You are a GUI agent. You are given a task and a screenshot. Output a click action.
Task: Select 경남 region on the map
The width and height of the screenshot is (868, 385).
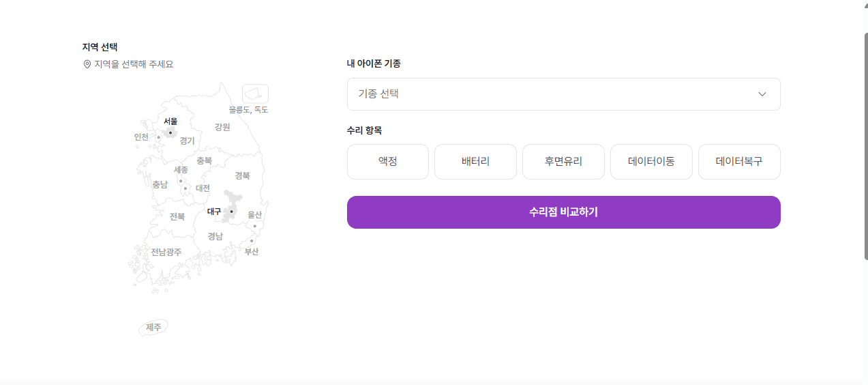(x=215, y=236)
